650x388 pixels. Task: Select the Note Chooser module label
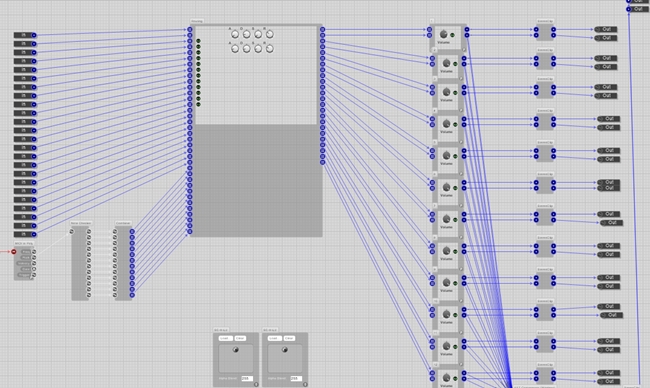pos(81,223)
